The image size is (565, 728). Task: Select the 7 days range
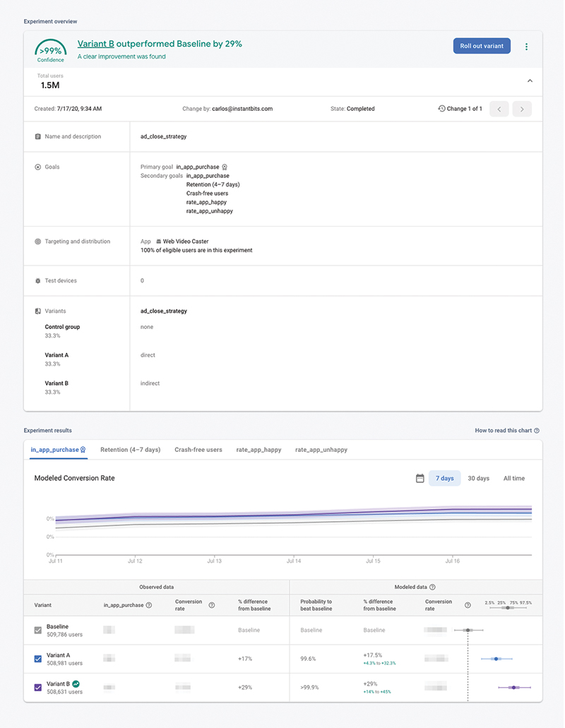coord(444,478)
